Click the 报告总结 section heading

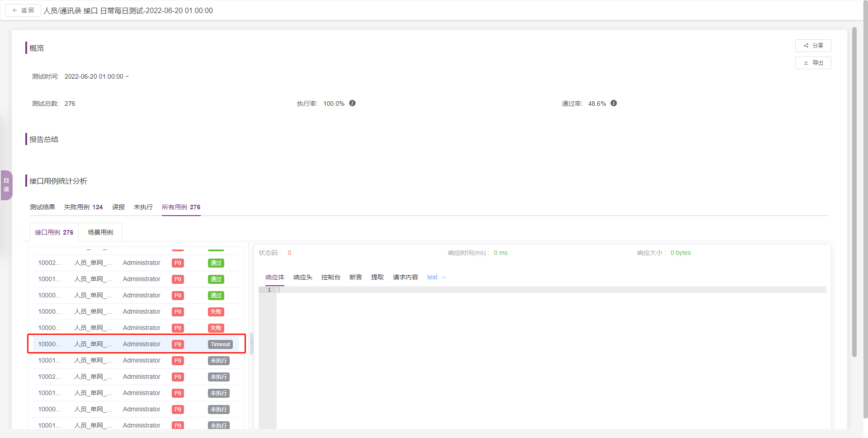tap(44, 140)
